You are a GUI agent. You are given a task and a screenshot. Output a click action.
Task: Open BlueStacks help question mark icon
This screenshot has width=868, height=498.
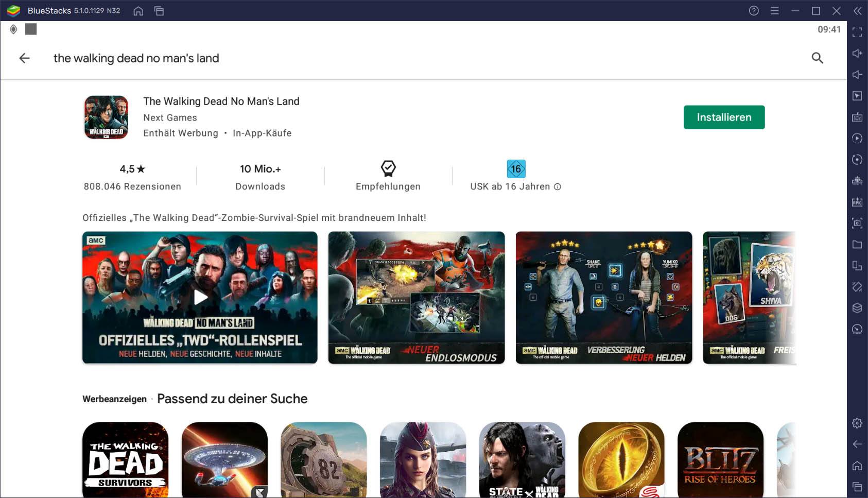pyautogui.click(x=754, y=11)
